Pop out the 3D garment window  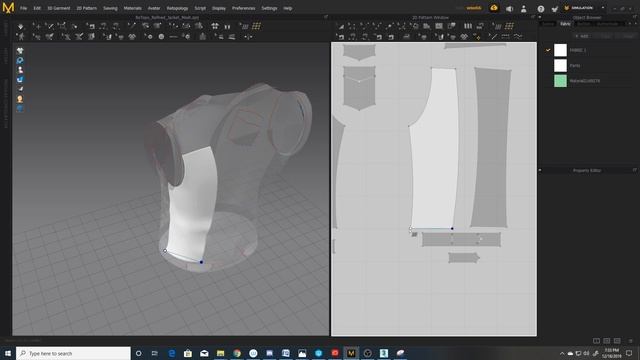(x=326, y=18)
